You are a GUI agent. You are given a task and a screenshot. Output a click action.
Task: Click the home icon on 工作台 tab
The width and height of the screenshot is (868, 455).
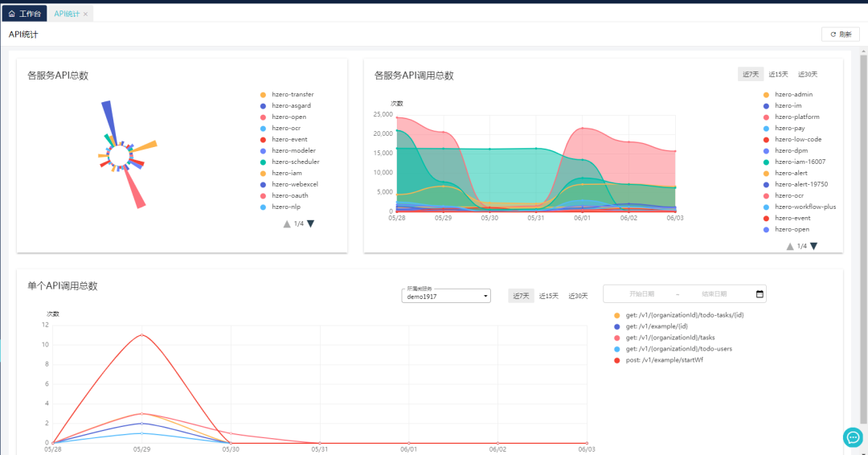coord(11,14)
